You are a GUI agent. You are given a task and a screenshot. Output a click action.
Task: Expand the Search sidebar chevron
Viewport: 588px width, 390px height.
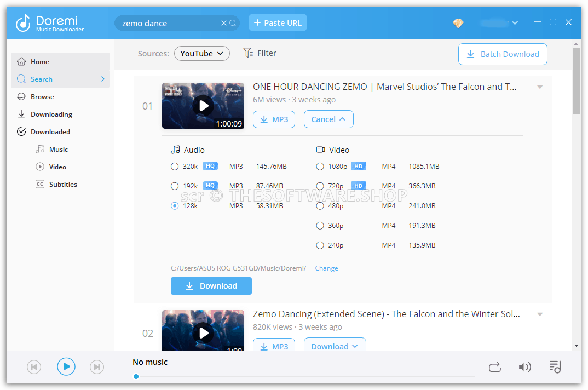[x=103, y=79]
